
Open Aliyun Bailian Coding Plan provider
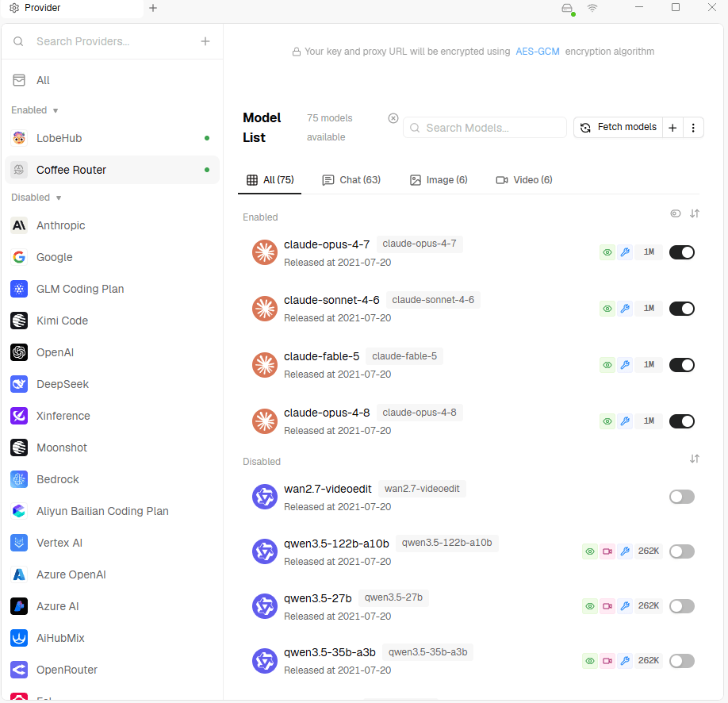(x=112, y=511)
